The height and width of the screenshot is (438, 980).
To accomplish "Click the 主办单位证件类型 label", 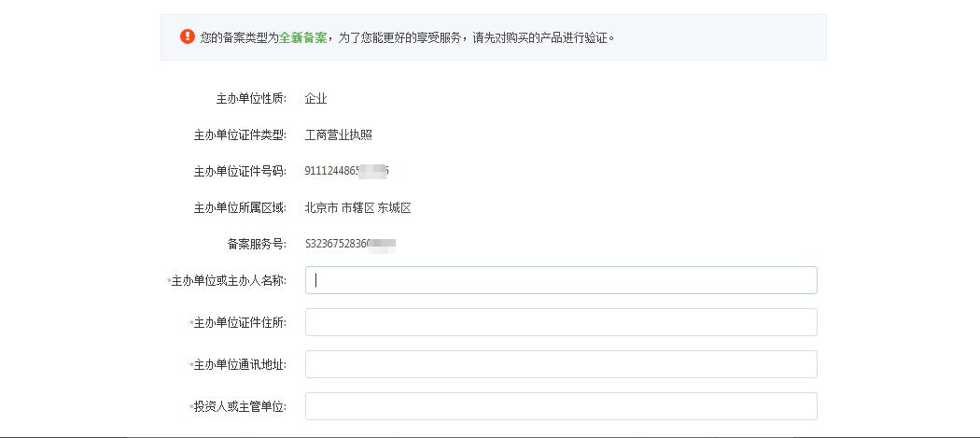I will (240, 135).
